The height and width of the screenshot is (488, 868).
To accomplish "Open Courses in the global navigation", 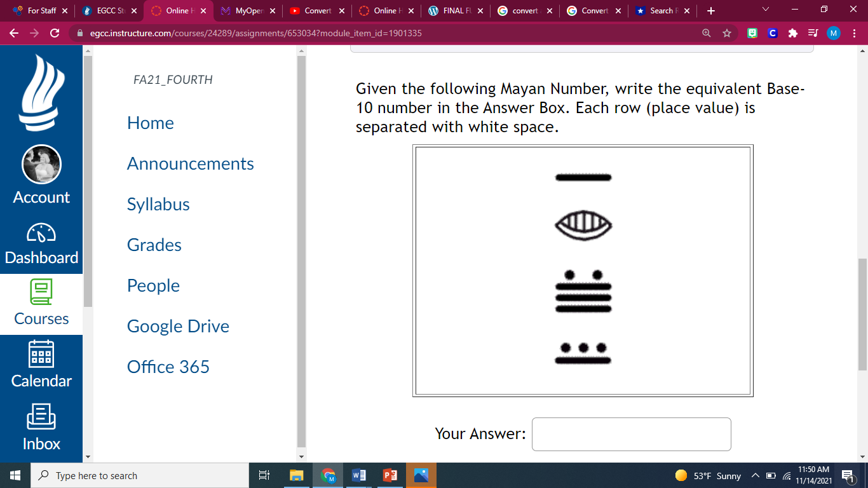I will pos(41,304).
